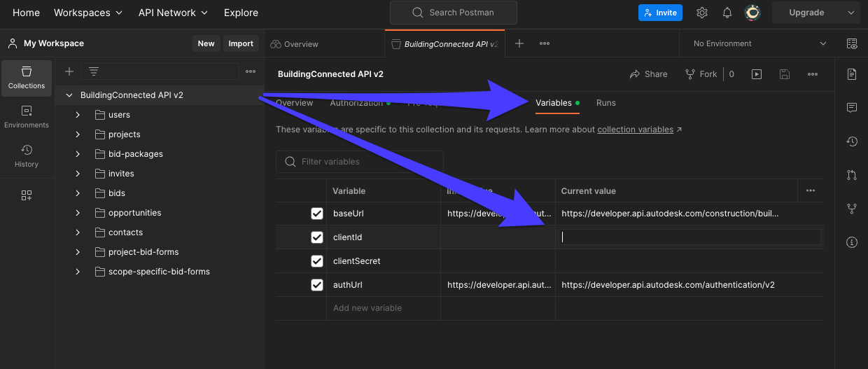Toggle the clientSecret variable checkbox

click(x=317, y=261)
